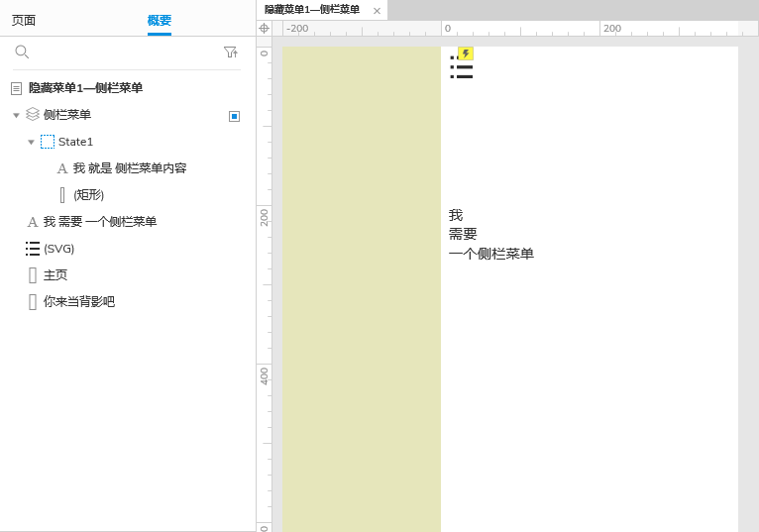The width and height of the screenshot is (759, 532).
Task: Select the 我 需要 一个侧栏菜单 row
Action: pos(100,222)
